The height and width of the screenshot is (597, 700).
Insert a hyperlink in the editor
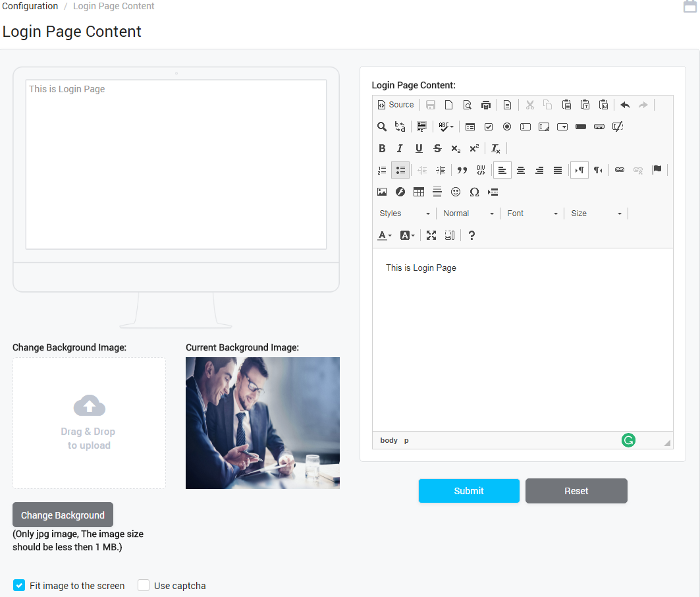pos(619,170)
